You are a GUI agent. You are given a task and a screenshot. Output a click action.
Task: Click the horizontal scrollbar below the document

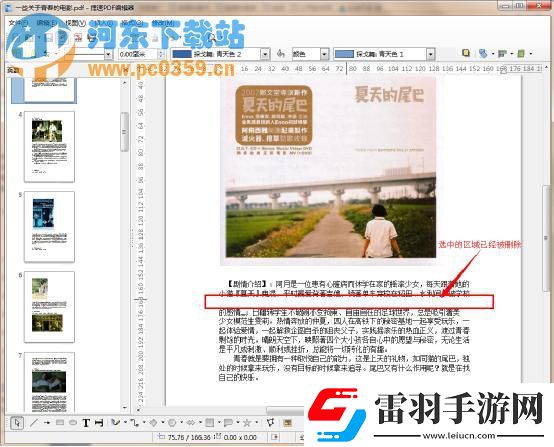pos(284,411)
